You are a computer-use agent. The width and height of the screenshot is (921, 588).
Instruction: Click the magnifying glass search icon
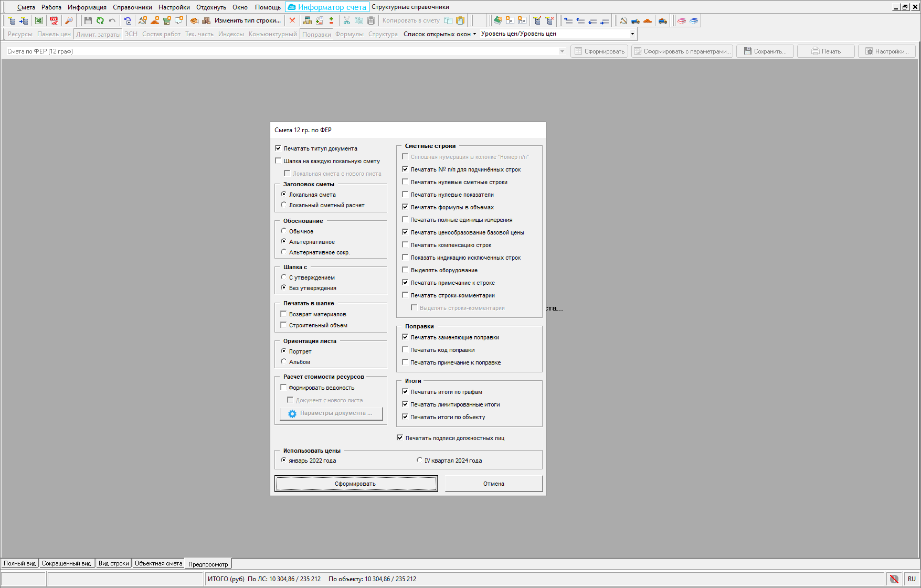pos(69,20)
